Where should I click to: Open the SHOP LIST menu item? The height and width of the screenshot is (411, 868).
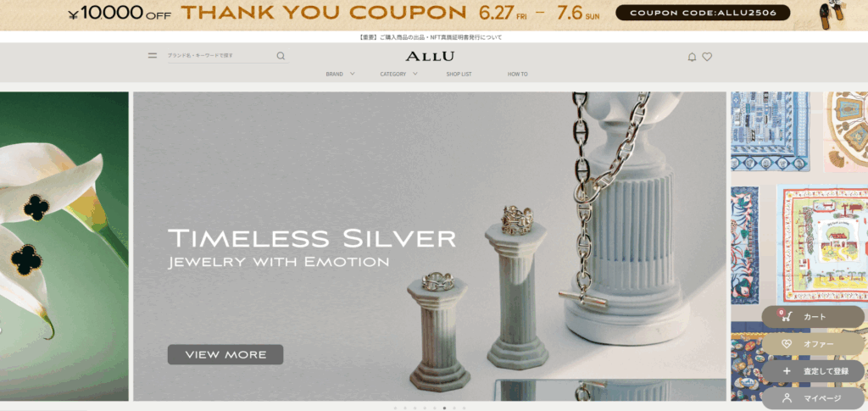[x=459, y=74]
